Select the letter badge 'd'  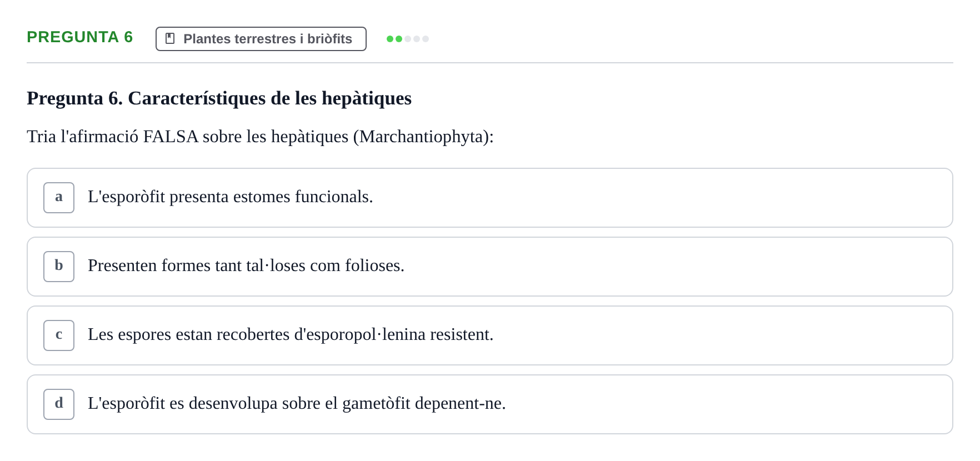(59, 404)
